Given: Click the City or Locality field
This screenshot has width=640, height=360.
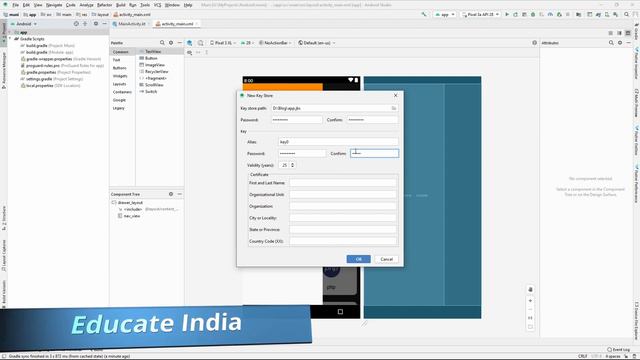Looking at the screenshot, I should coord(343,218).
